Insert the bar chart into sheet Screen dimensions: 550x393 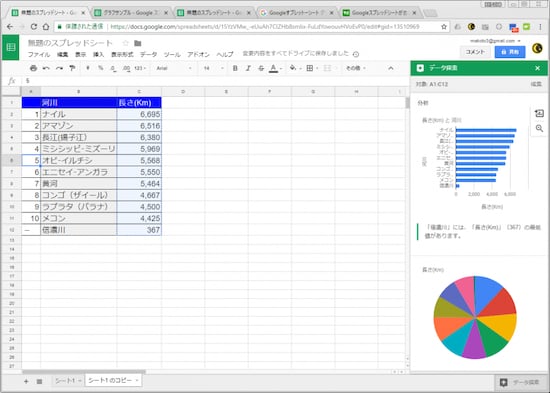pos(539,113)
